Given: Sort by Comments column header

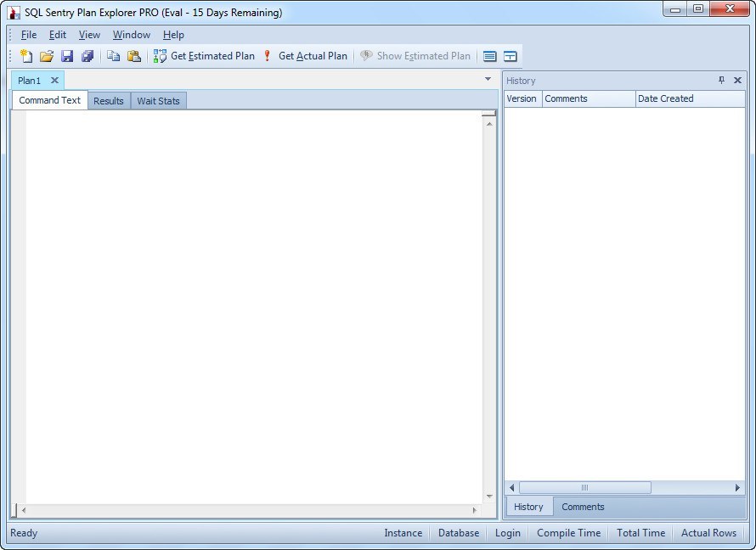Looking at the screenshot, I should tap(589, 98).
